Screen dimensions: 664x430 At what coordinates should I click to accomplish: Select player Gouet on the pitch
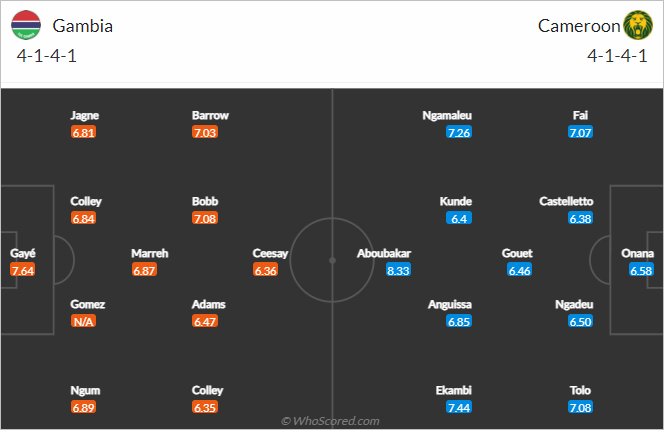517,253
